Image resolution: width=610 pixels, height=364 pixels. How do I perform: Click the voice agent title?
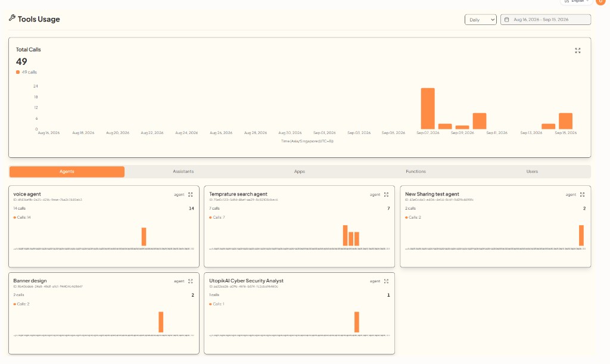point(27,194)
